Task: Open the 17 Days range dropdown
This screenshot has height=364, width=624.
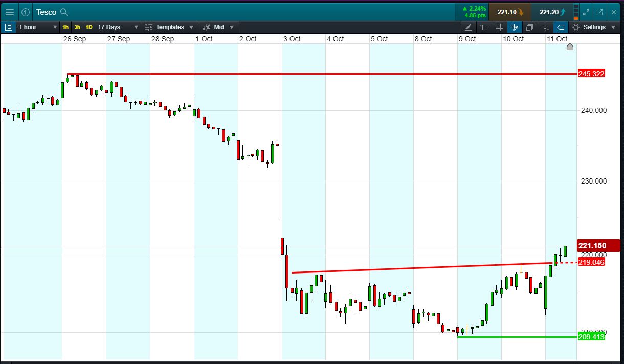Action: 118,27
